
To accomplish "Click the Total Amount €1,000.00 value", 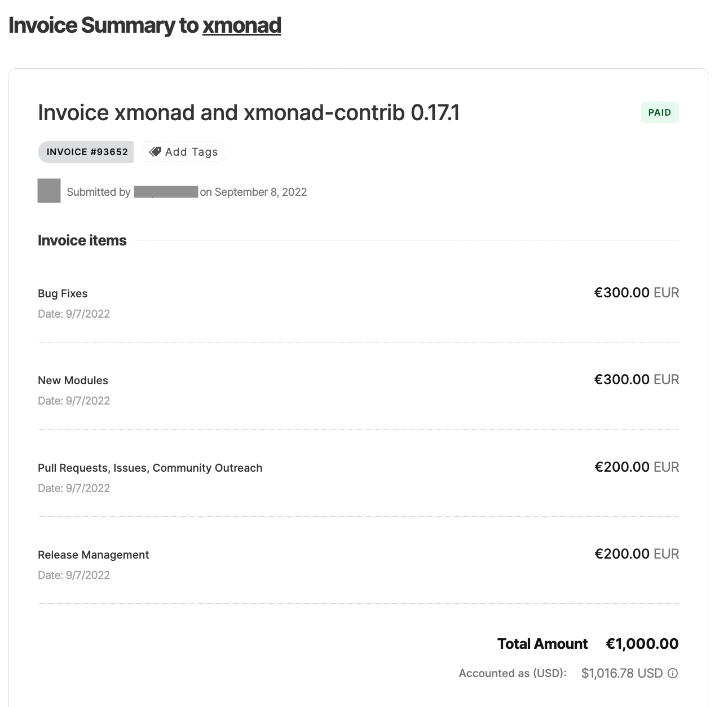I will [x=642, y=644].
